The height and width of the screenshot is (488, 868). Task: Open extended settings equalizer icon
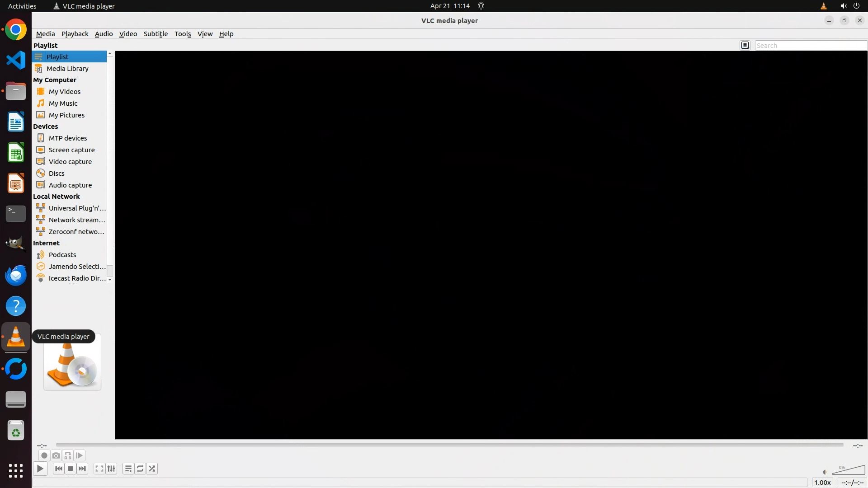[x=111, y=469]
